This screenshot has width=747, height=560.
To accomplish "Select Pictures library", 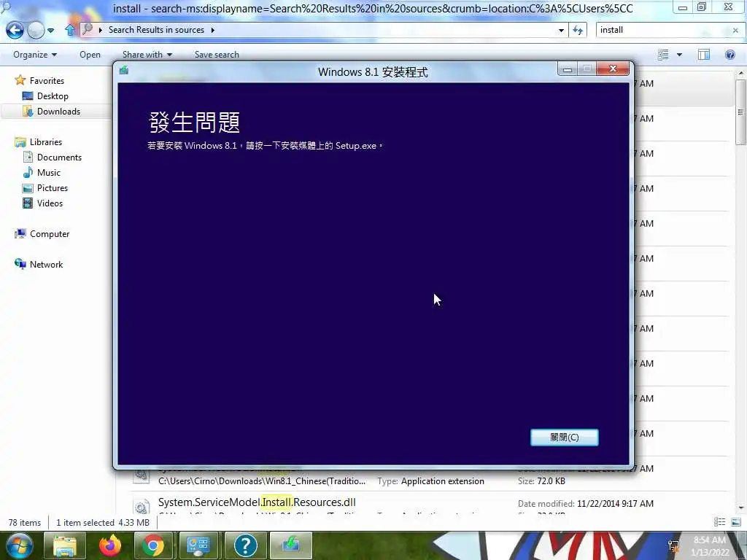I will point(53,188).
